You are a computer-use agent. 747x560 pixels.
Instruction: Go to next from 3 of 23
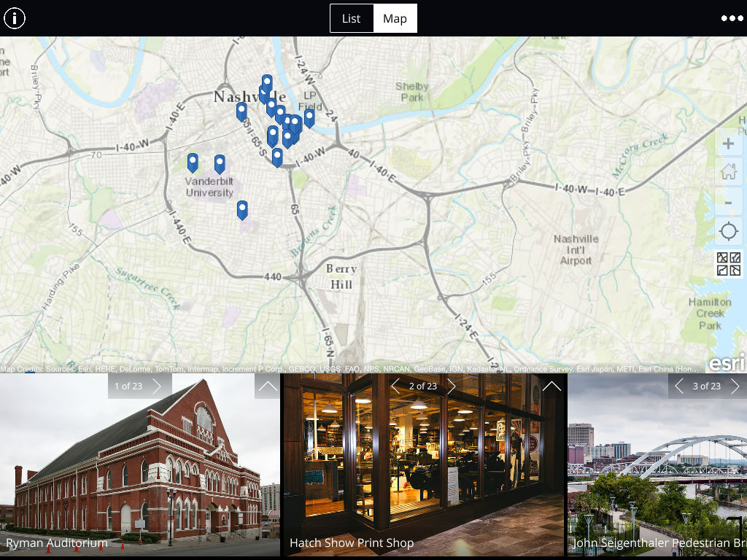(735, 386)
